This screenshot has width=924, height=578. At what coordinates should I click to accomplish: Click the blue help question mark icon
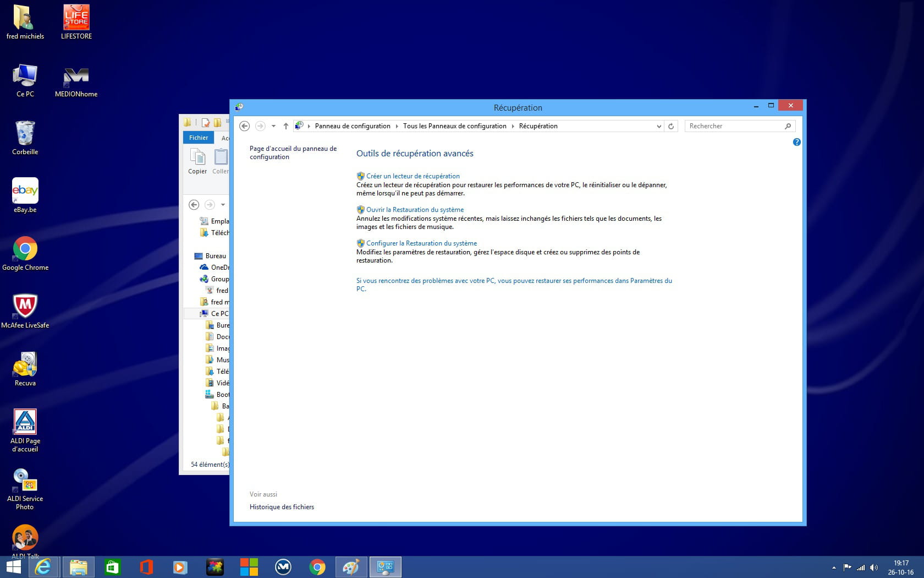tap(796, 142)
